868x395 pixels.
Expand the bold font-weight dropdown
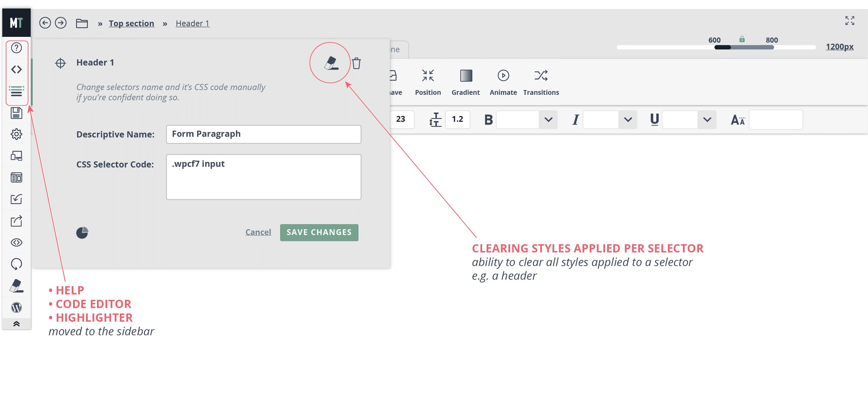click(x=548, y=120)
